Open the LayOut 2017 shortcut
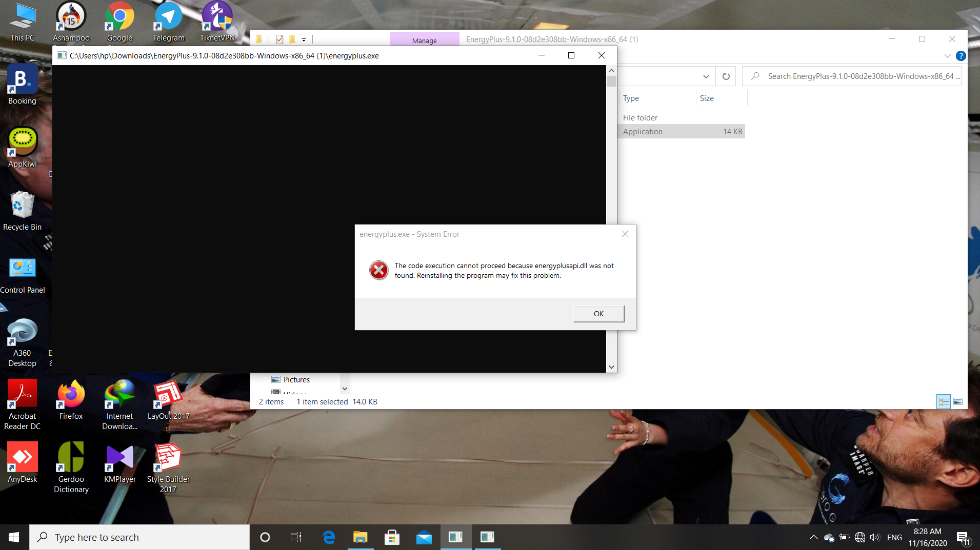The image size is (980, 550). [168, 400]
